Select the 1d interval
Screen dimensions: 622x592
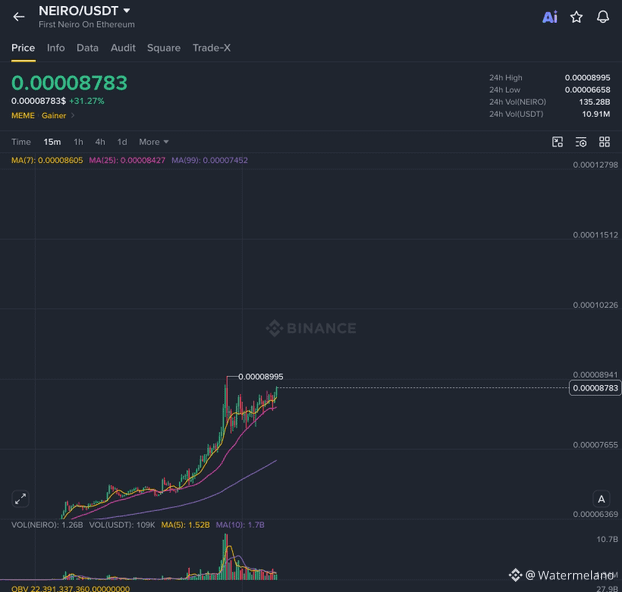(122, 142)
